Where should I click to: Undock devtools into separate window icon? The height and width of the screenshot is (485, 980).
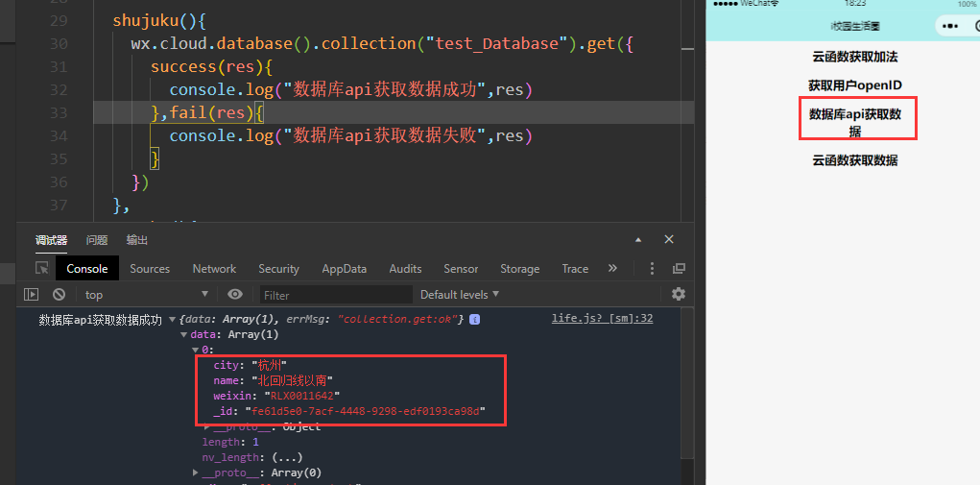(679, 269)
